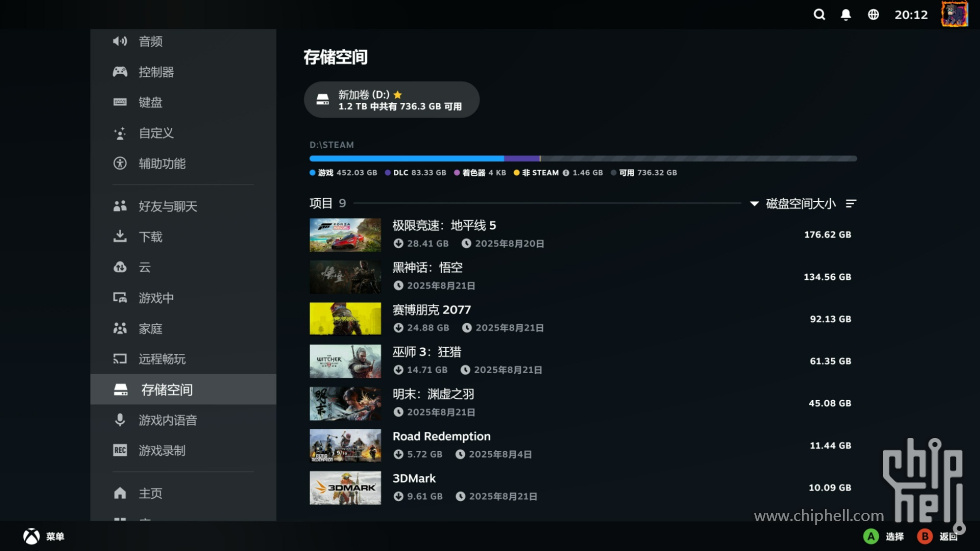Click Cyberpunk 2077 yellow thumbnail
Viewport: 980px width, 551px height.
click(345, 319)
